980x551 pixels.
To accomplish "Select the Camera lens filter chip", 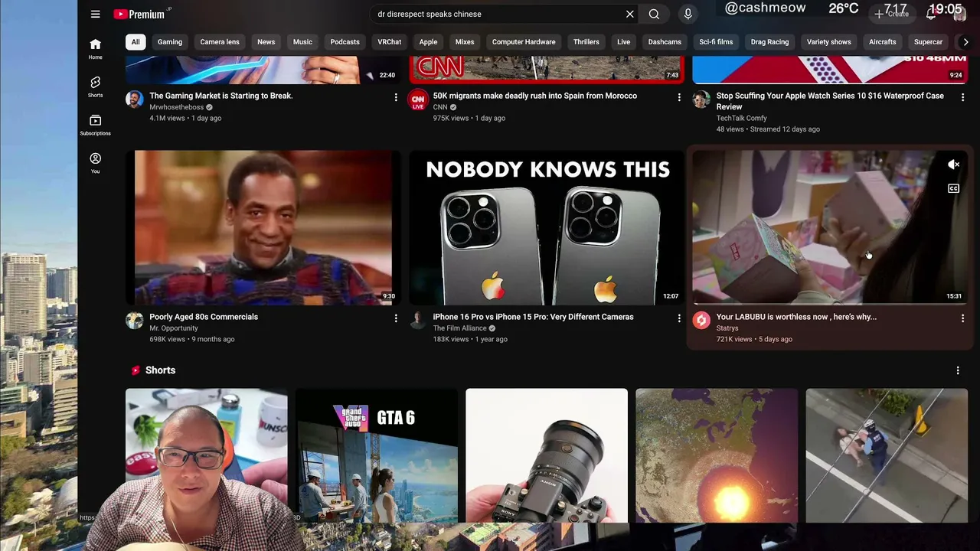I will (220, 42).
